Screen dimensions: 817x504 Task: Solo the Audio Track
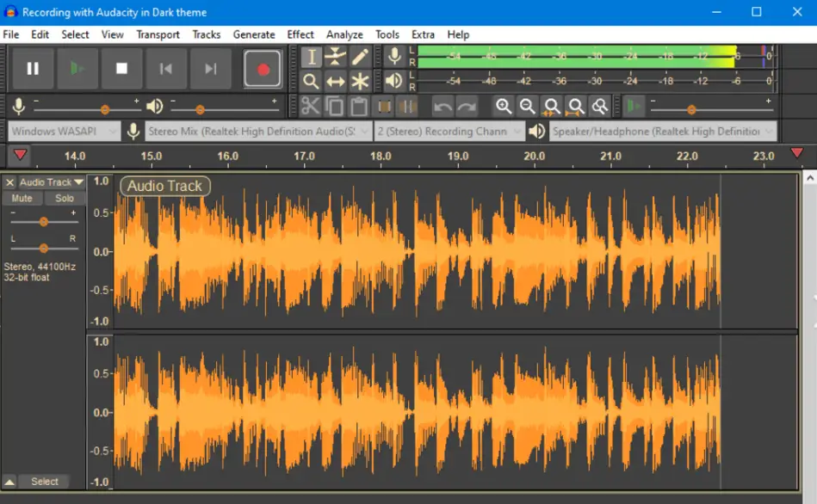pyautogui.click(x=64, y=199)
